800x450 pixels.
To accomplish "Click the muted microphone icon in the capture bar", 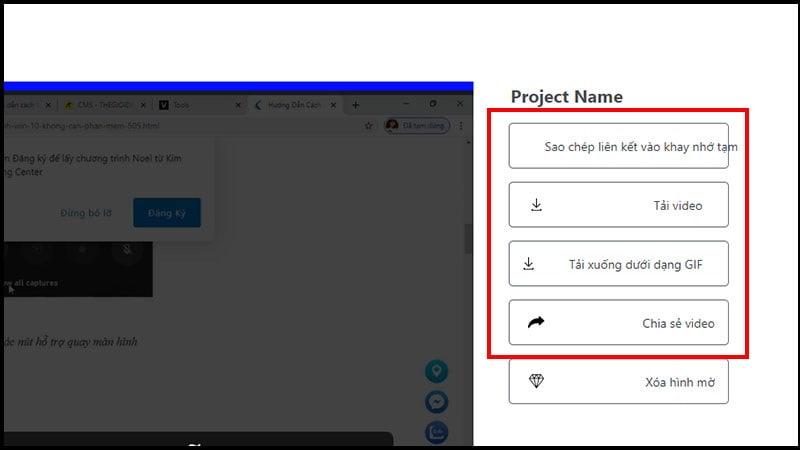I will [127, 251].
